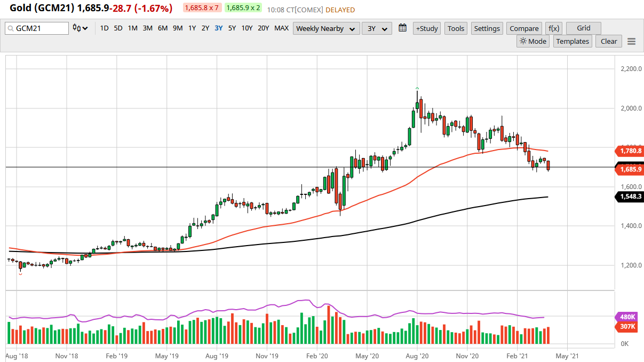Select the 3Y time range

pos(219,28)
